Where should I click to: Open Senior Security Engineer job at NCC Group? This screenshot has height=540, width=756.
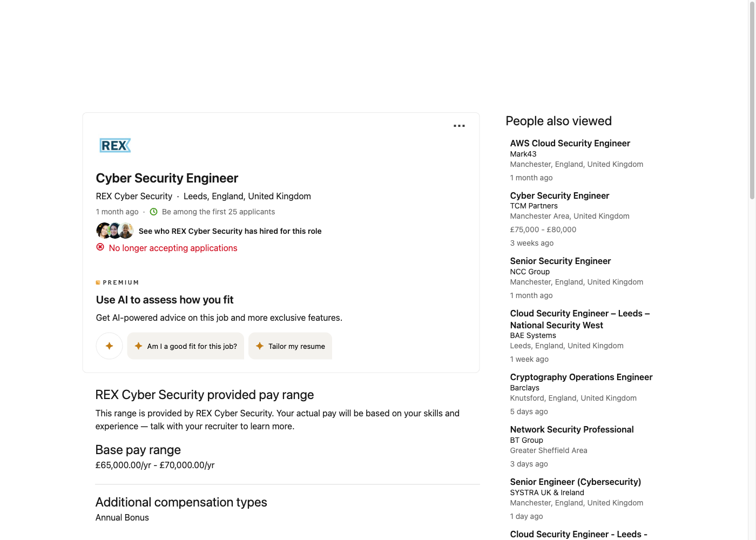coord(560,261)
